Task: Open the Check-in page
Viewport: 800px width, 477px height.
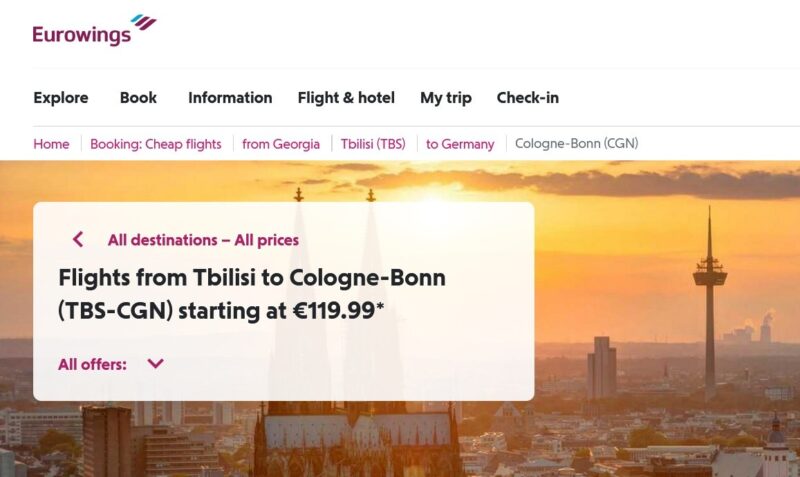Action: click(x=528, y=98)
